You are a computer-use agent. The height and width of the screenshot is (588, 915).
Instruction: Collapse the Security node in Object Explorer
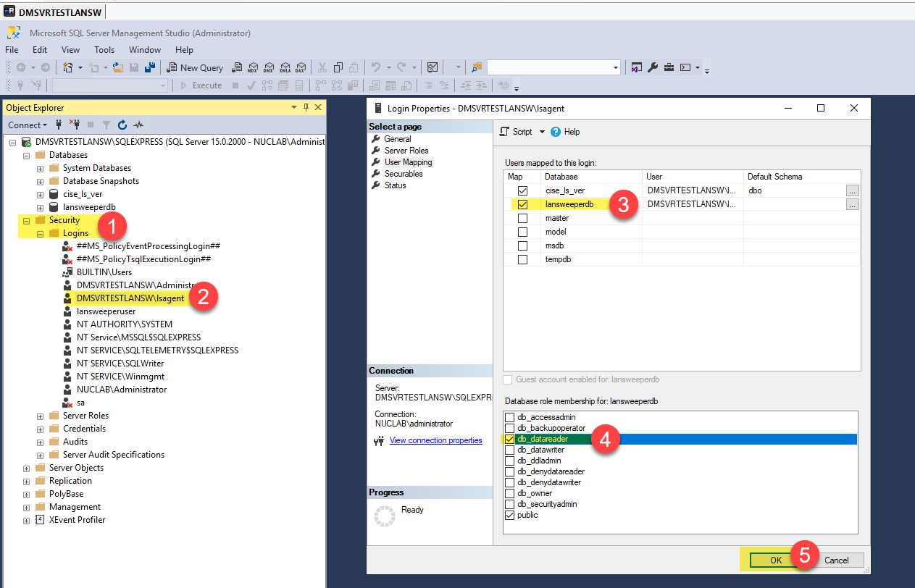coord(27,220)
